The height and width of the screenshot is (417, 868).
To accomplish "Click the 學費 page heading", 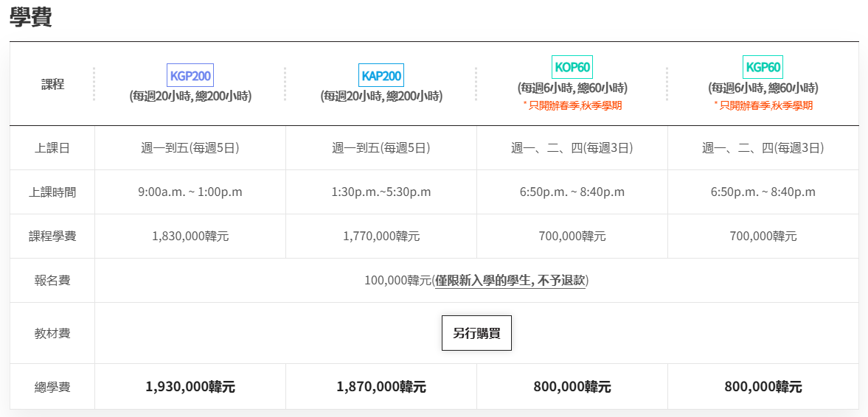I will click(30, 17).
